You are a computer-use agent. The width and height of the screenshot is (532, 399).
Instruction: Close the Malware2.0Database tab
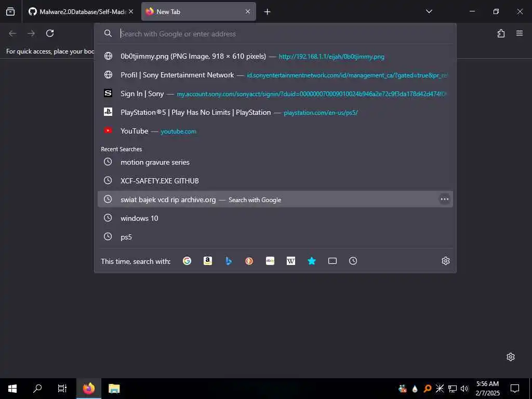(x=130, y=11)
